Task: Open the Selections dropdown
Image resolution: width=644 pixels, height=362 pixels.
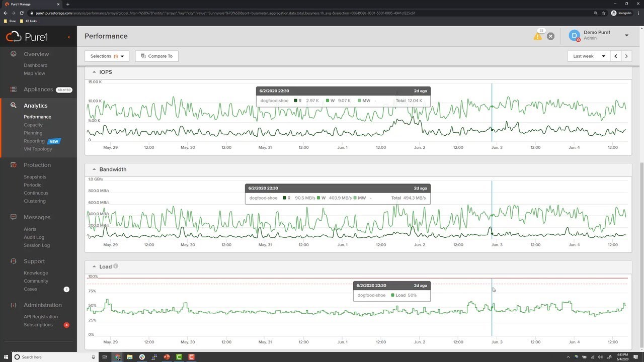Action: [x=107, y=56]
